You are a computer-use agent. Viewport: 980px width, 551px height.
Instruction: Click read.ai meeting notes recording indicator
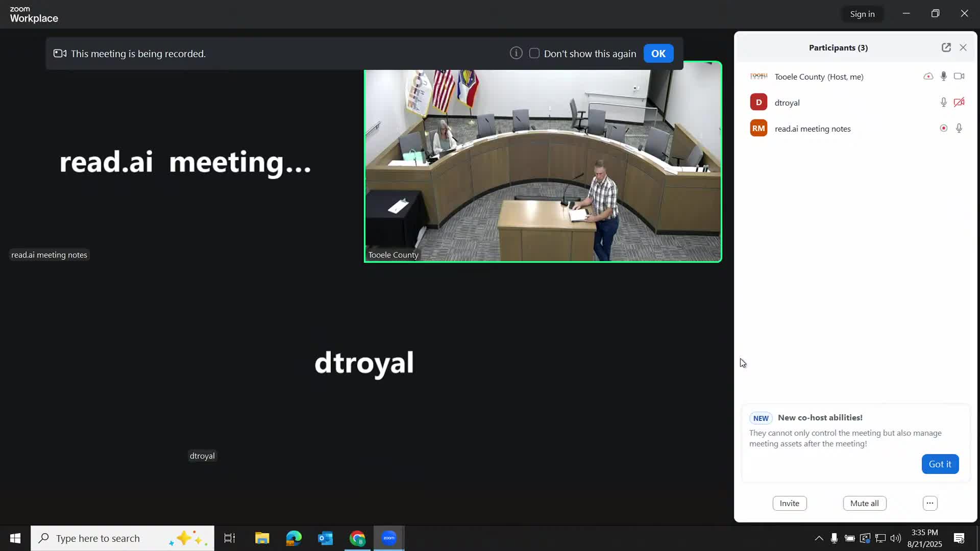tap(943, 129)
